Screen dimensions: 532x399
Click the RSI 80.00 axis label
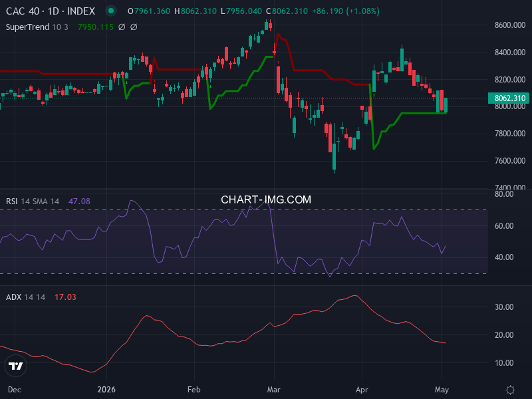pos(504,194)
